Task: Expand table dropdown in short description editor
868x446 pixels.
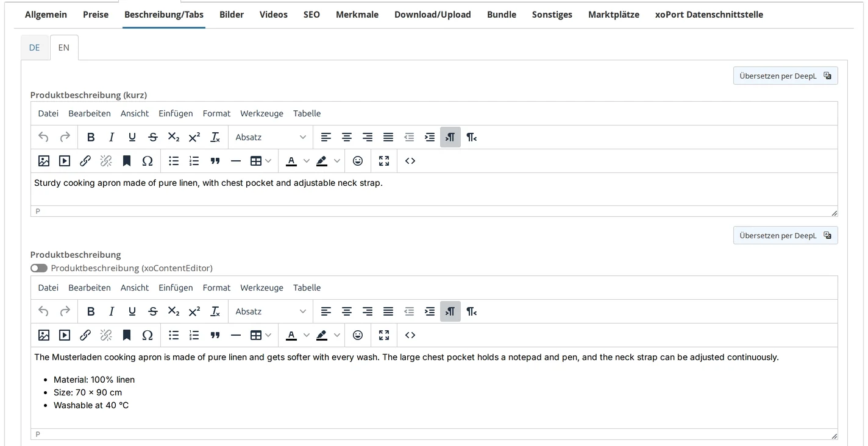Action: coord(268,161)
